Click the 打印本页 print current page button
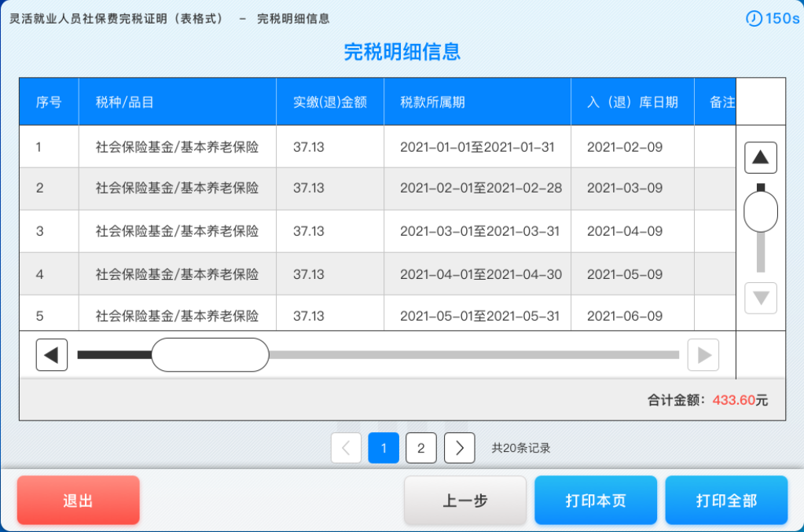Viewport: 804px width, 532px height. (x=595, y=500)
